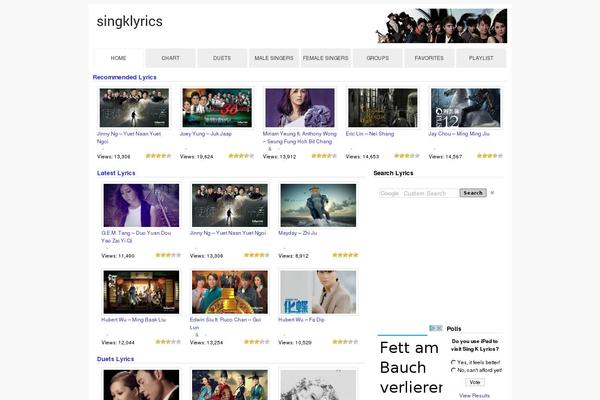Screen dimensions: 600x400
Task: Open the FAVORITES tab
Action: click(429, 58)
